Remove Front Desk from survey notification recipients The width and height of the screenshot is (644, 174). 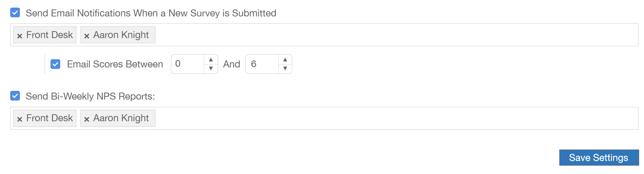pyautogui.click(x=20, y=36)
